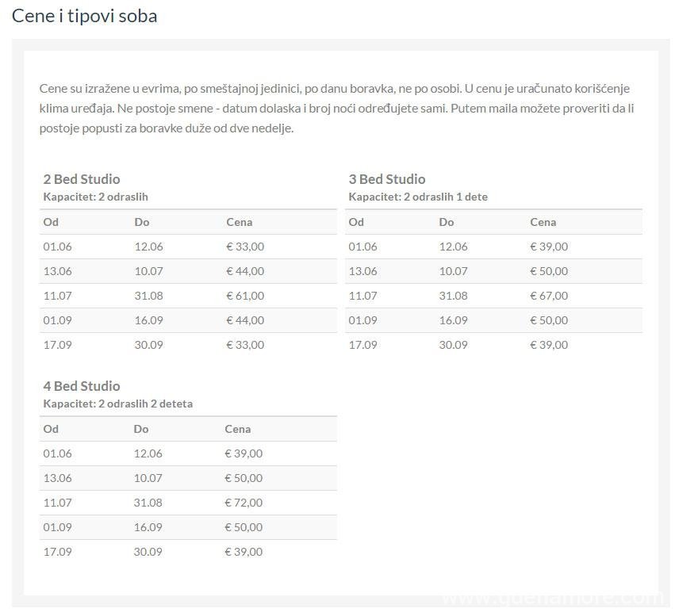Click the 17.09 date in 3 Bed Studio table

pos(363,345)
